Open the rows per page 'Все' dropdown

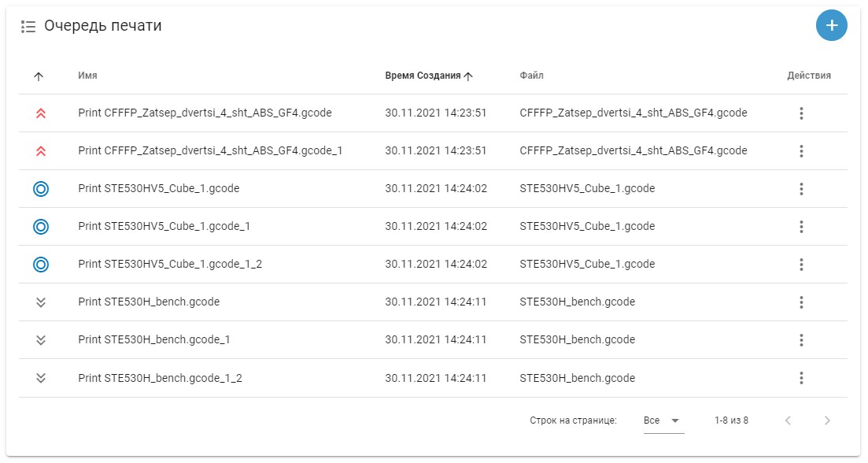[663, 421]
